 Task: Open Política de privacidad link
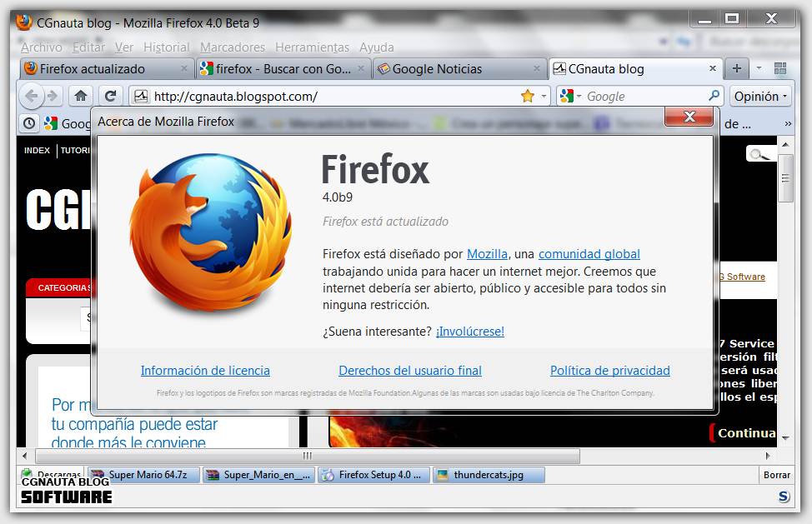pyautogui.click(x=610, y=371)
